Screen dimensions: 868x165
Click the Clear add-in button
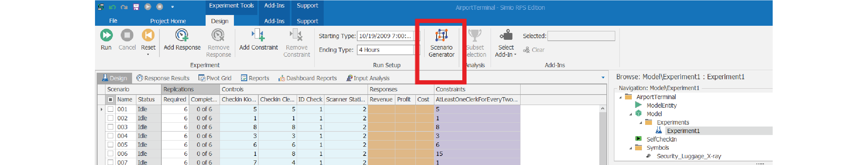[x=534, y=50]
